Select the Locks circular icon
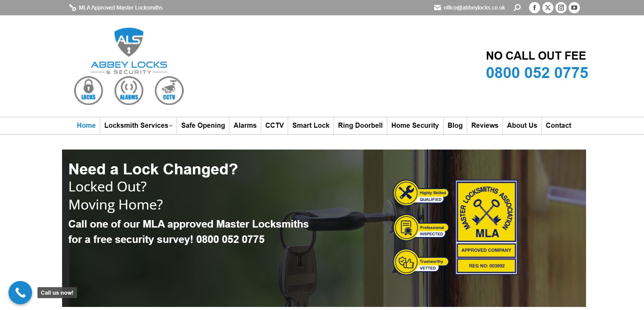The height and width of the screenshot is (310, 644). point(88,90)
